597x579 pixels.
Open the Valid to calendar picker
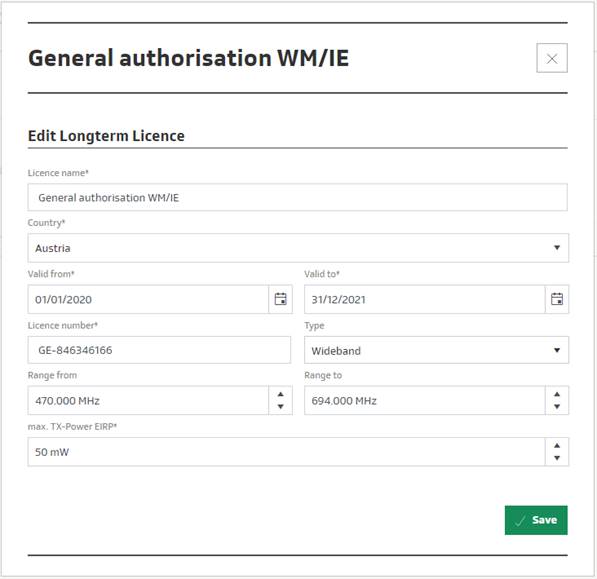[x=557, y=299]
